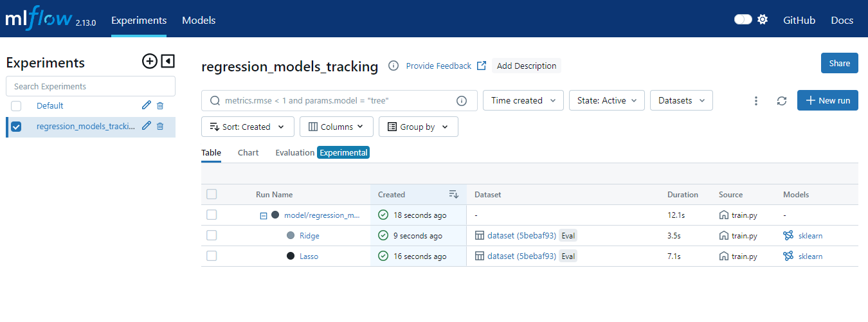Toggle the dark mode switch

(x=743, y=20)
